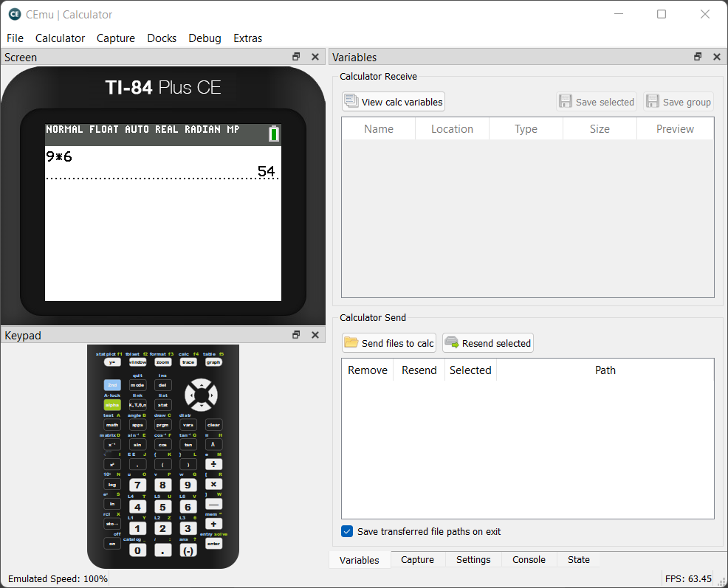Tap the negative (-) key
Image resolution: width=728 pixels, height=588 pixels.
pos(188,551)
